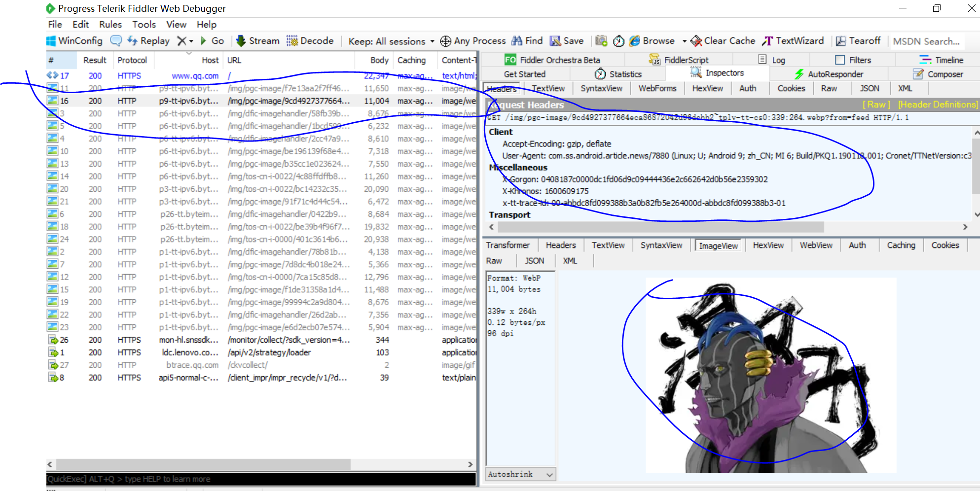Click the Remove sessions X icon

point(181,41)
